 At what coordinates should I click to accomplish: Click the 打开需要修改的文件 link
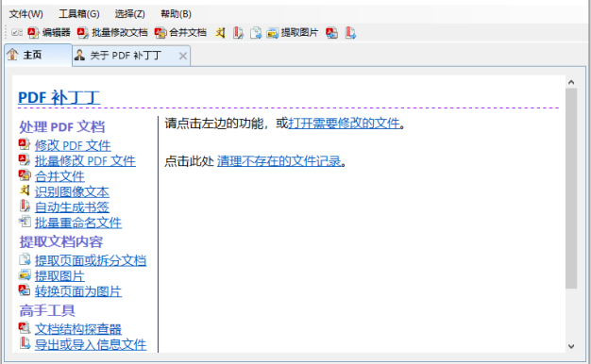[344, 124]
